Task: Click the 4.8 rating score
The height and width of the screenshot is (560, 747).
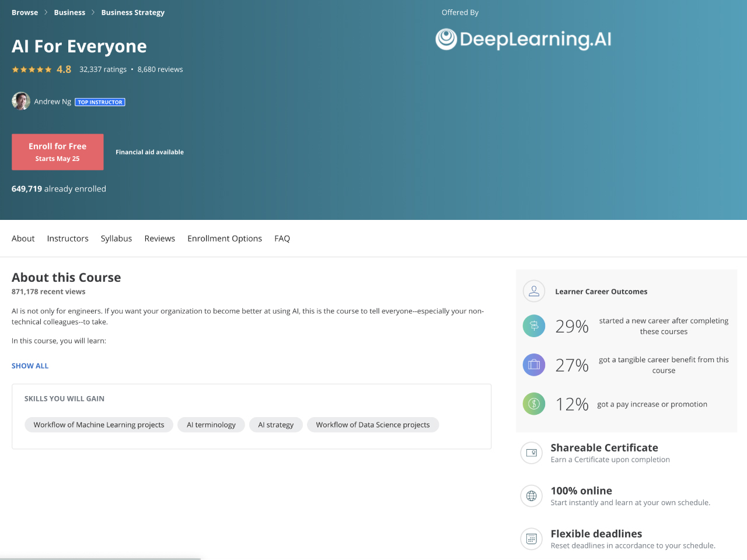Action: pos(64,69)
